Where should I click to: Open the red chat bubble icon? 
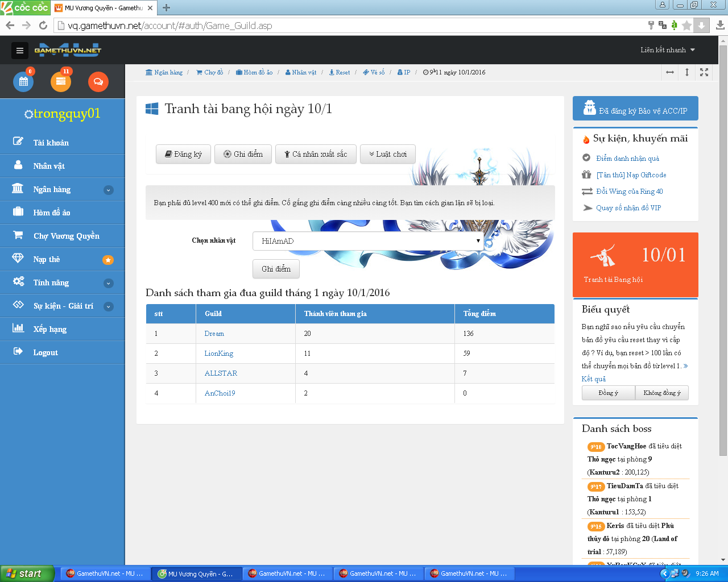[98, 81]
